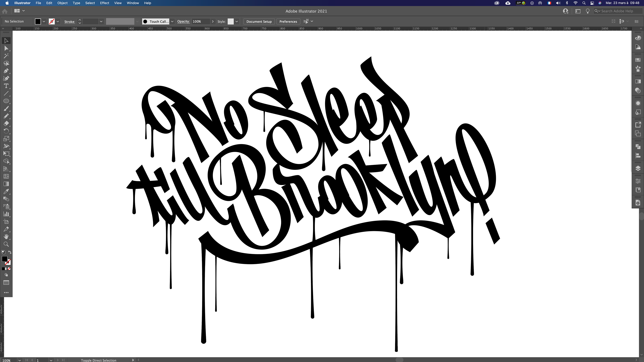Screen dimensions: 644x362
Task: Click the large fill box in toolbar
Action: [x=5, y=259]
